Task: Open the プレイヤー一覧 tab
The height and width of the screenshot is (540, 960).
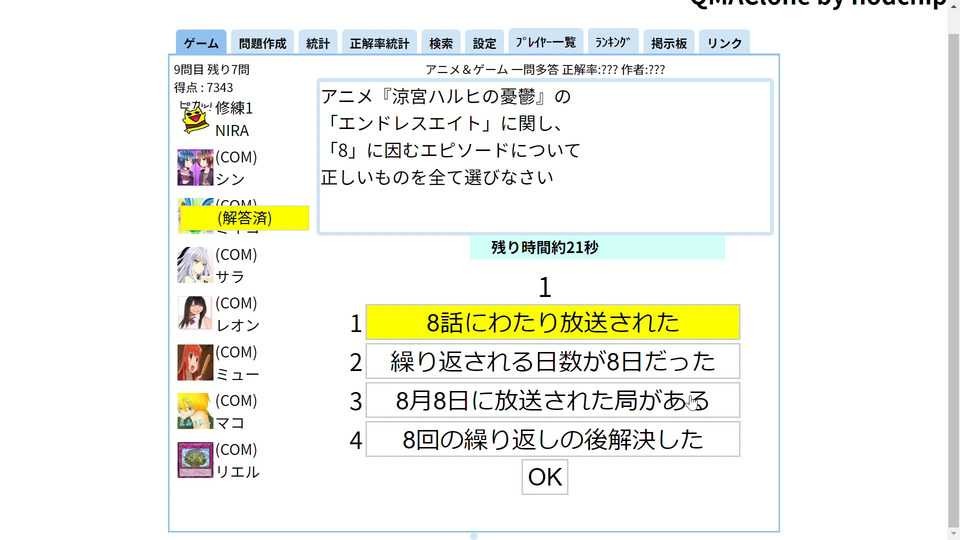Action: (x=546, y=42)
